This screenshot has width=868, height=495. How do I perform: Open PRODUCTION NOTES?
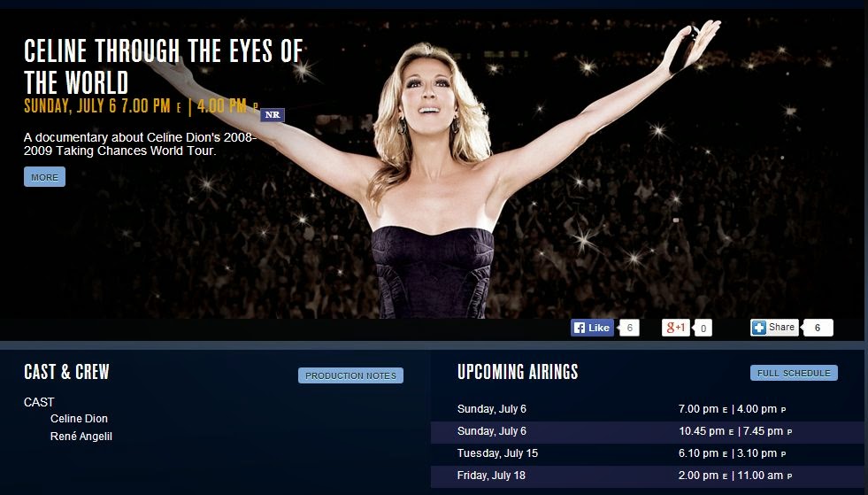pos(350,375)
